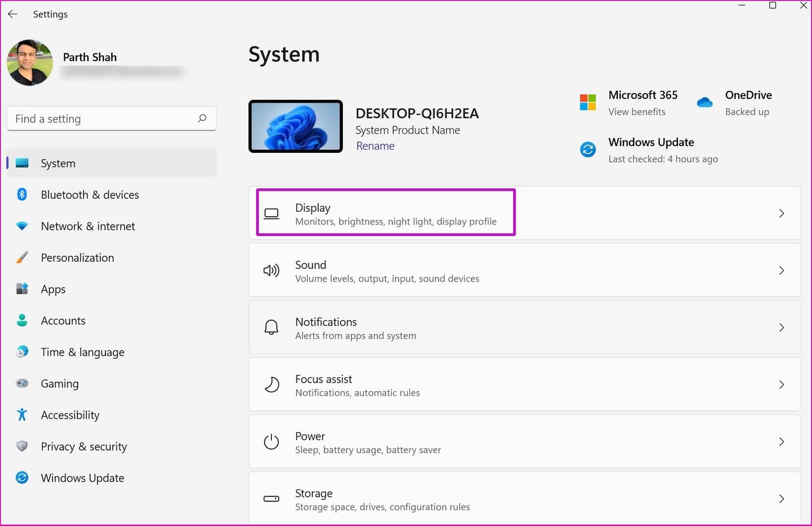Switch to Apps settings
The height and width of the screenshot is (526, 812).
[53, 289]
